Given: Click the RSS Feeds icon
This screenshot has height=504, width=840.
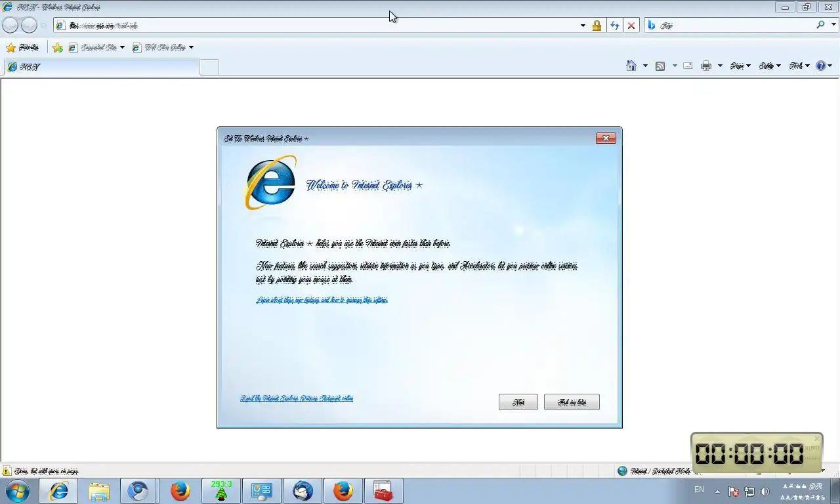Looking at the screenshot, I should 660,66.
